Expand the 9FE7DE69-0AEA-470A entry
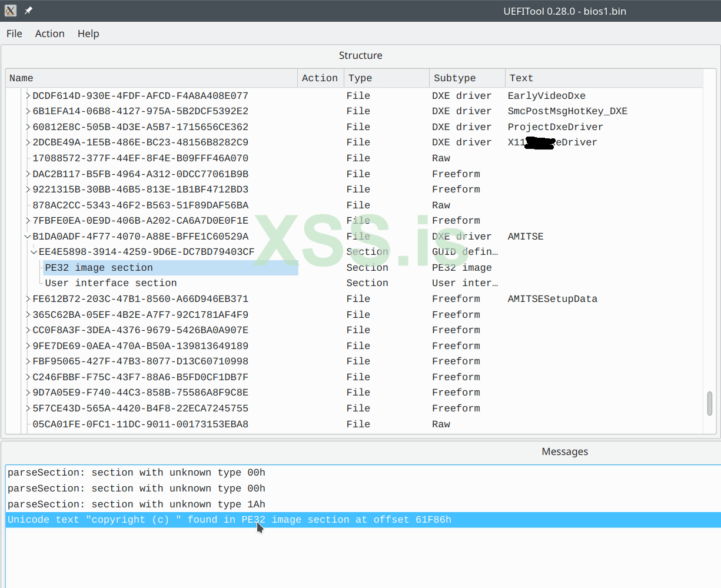Image resolution: width=721 pixels, height=588 pixels. (28, 346)
